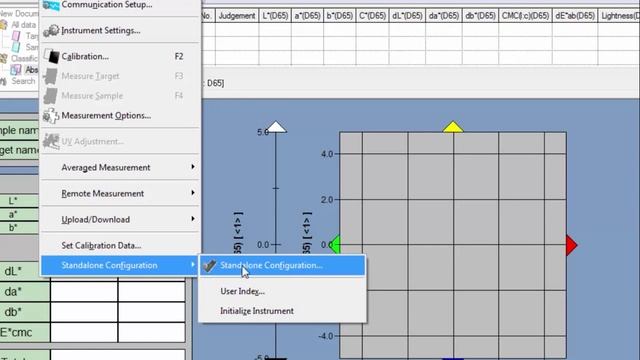Select Standalone Configuration in submenu

pos(282,265)
